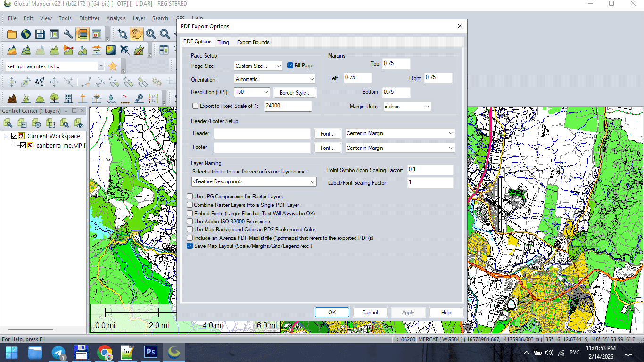Click the Border Style button
The height and width of the screenshot is (362, 644).
pyautogui.click(x=295, y=92)
